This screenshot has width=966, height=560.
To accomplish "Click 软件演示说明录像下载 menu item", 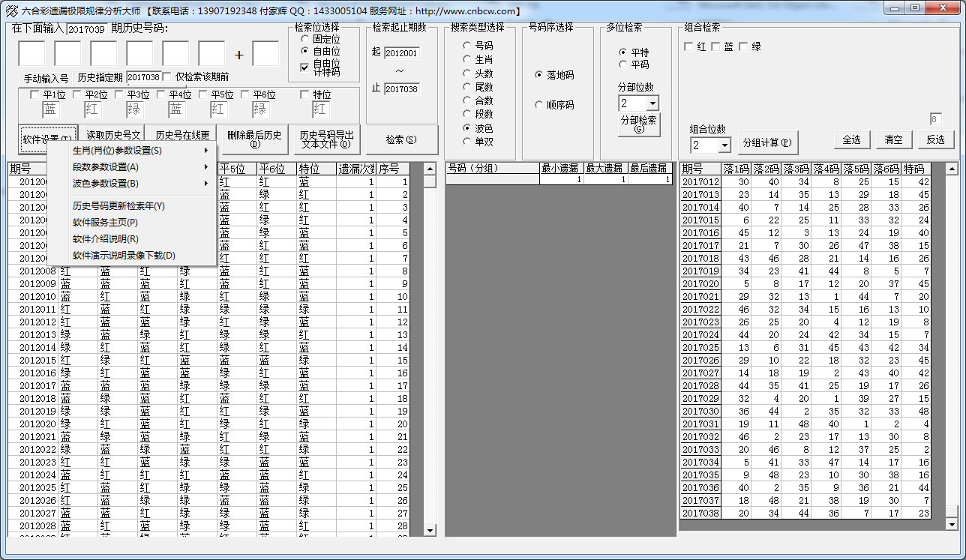I will point(124,256).
